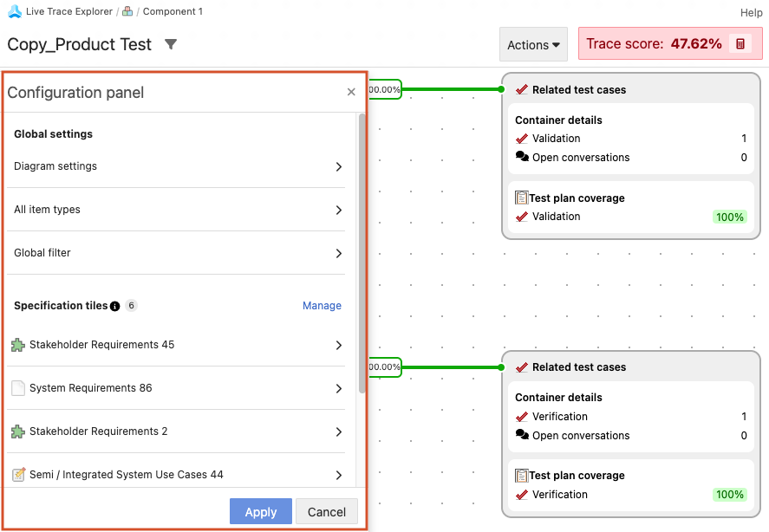Apply the configuration changes
The image size is (769, 532).
click(x=260, y=511)
